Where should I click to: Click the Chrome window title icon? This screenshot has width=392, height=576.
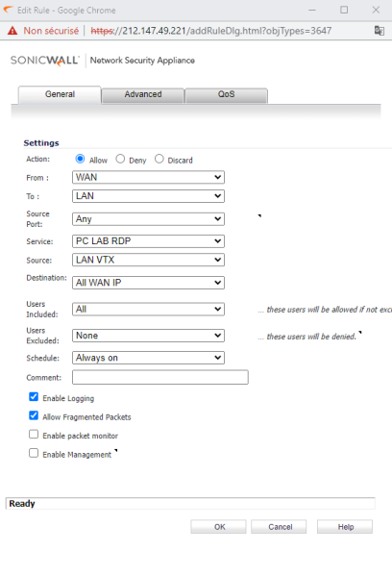tap(8, 10)
